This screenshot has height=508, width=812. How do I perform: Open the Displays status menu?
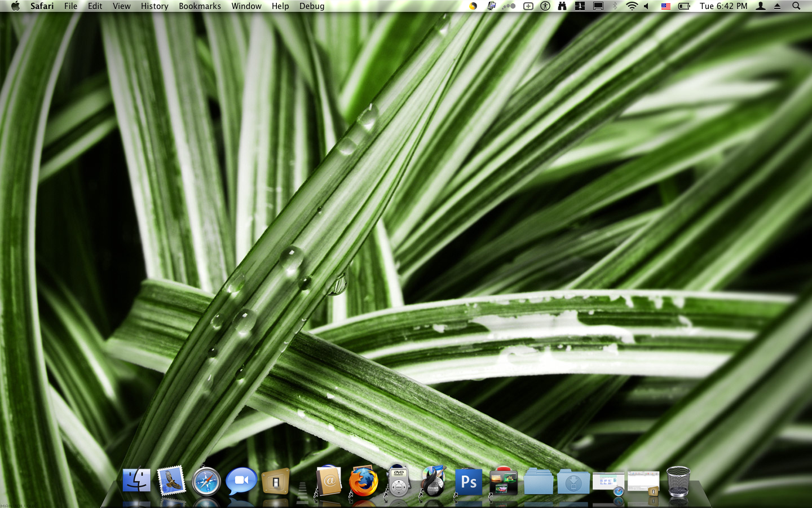598,6
